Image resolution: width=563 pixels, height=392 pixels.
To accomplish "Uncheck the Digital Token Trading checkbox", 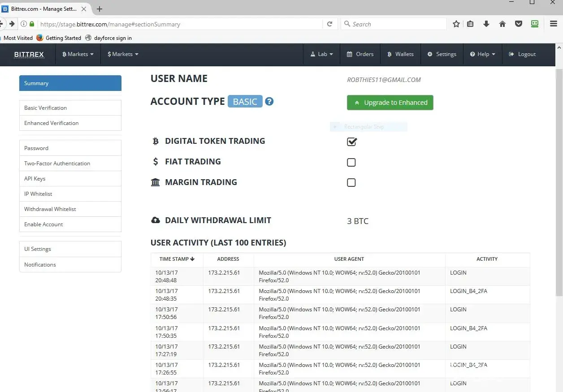I will [x=351, y=142].
